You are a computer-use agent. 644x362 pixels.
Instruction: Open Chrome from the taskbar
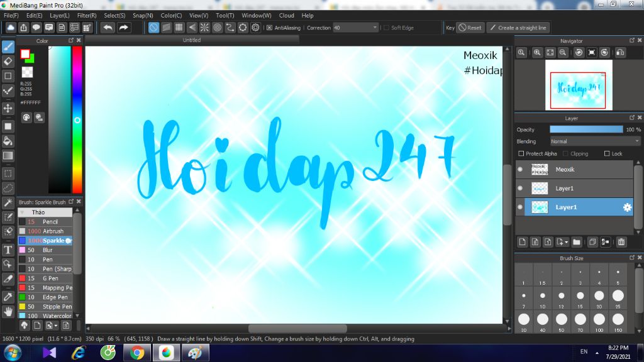(x=137, y=353)
